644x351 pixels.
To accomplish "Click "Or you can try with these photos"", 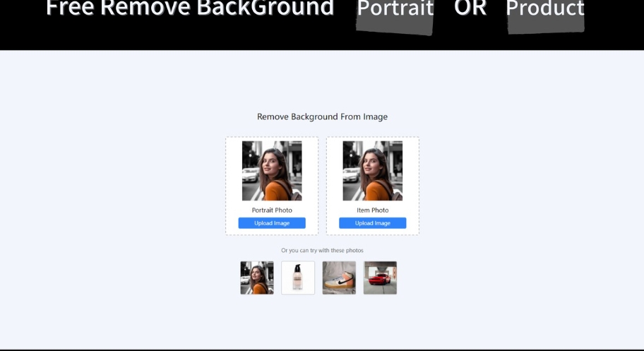I will pos(322,251).
